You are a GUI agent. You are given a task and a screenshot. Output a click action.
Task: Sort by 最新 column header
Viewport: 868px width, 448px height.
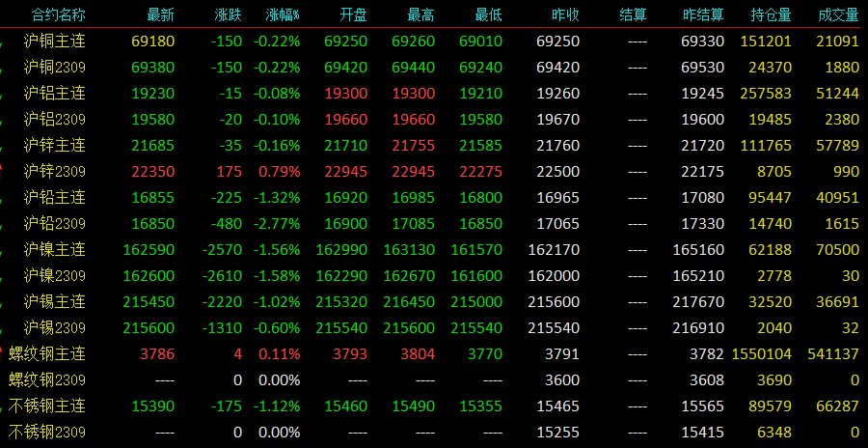[160, 15]
